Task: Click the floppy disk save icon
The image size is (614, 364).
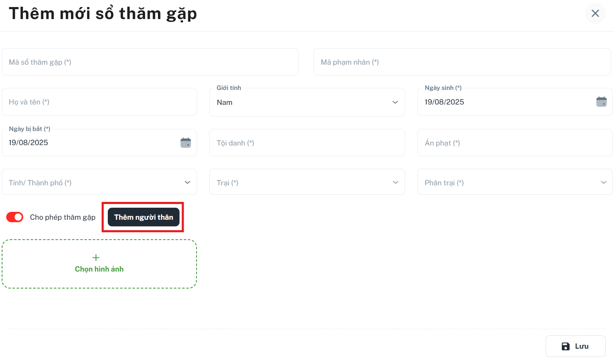Action: point(565,346)
